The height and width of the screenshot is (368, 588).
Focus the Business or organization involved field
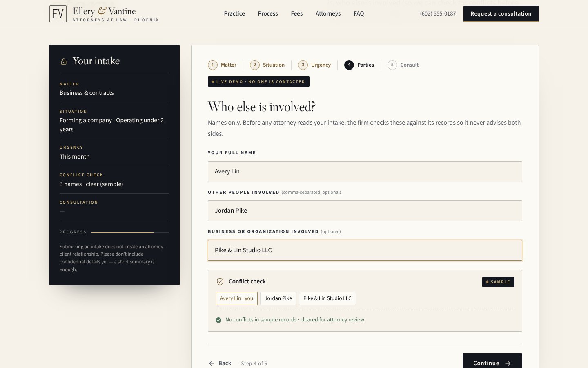point(365,250)
